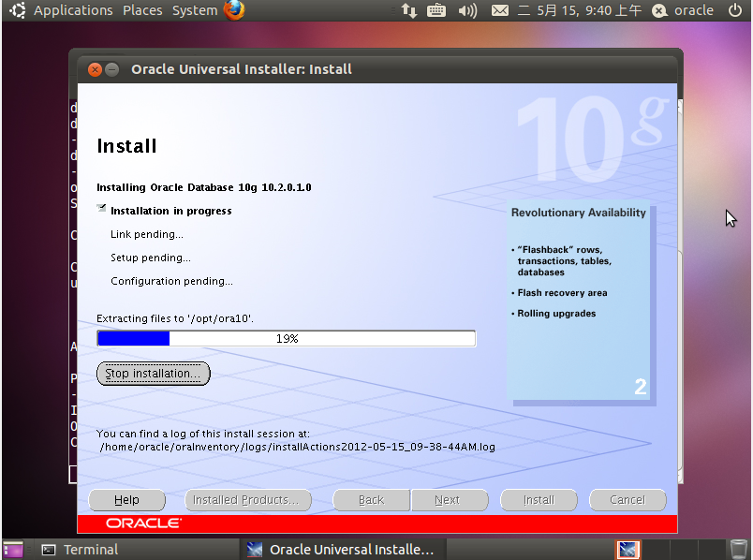Click the Help button
This screenshot has width=753, height=560.
pyautogui.click(x=126, y=500)
